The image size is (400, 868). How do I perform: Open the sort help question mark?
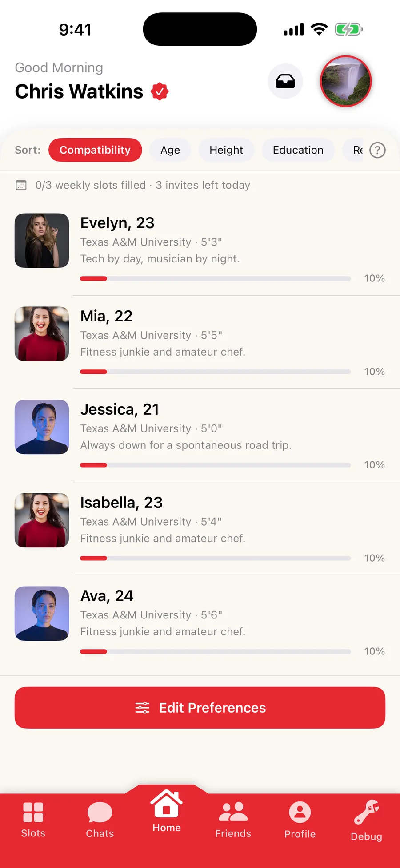[377, 150]
